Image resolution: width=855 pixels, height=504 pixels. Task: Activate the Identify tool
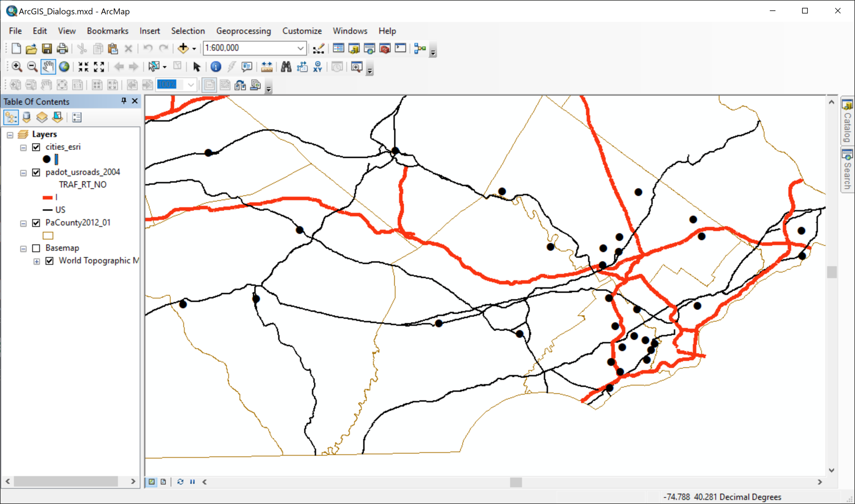[x=216, y=67]
